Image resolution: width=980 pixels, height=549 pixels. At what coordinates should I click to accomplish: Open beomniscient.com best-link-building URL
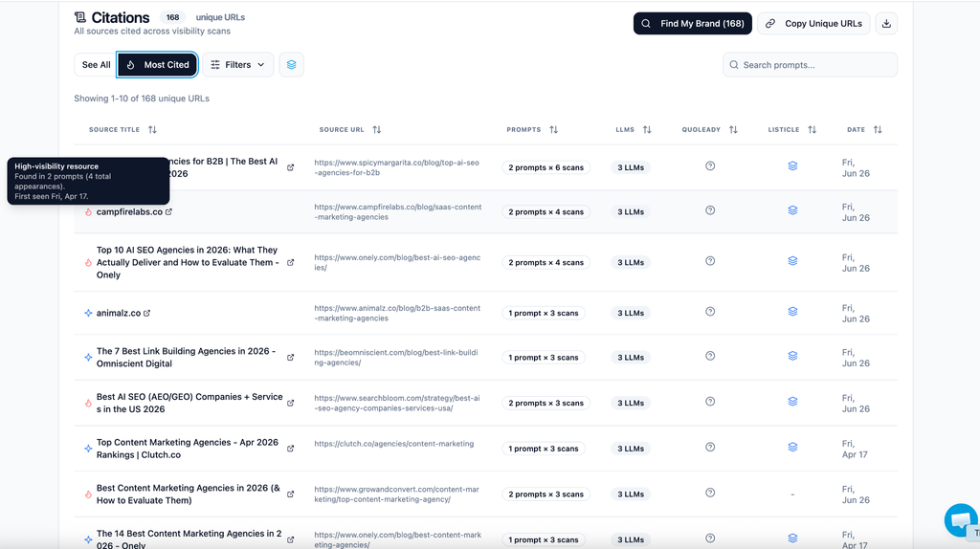(396, 358)
